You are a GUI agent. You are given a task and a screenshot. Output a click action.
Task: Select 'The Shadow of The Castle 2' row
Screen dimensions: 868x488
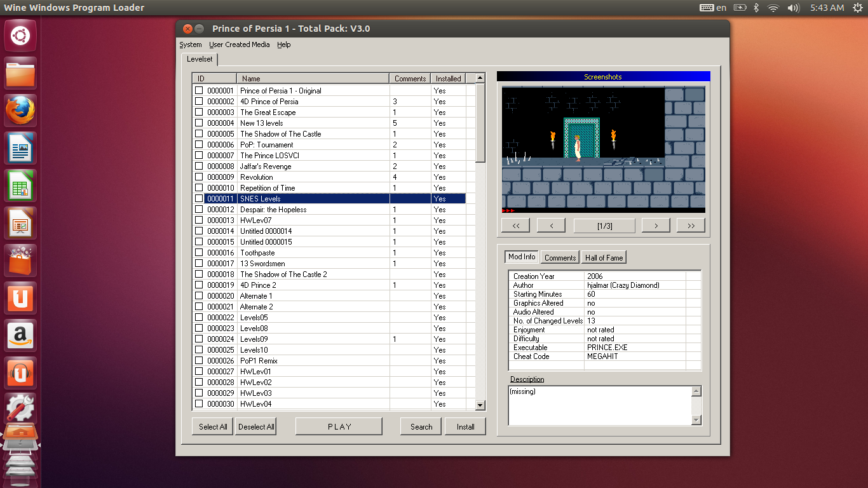click(x=329, y=274)
